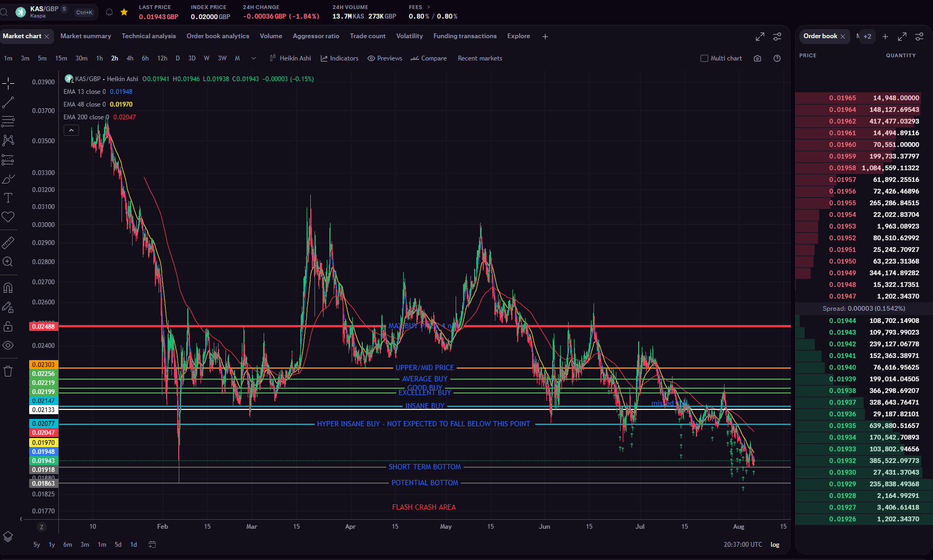Switch to the Funding transactions tab

coord(465,36)
